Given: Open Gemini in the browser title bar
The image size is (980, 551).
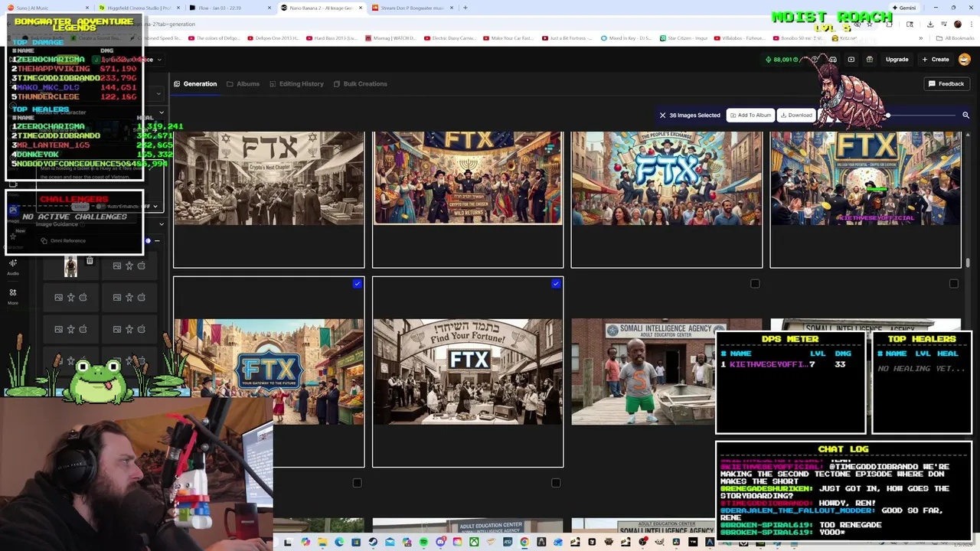Looking at the screenshot, I should pos(903,8).
